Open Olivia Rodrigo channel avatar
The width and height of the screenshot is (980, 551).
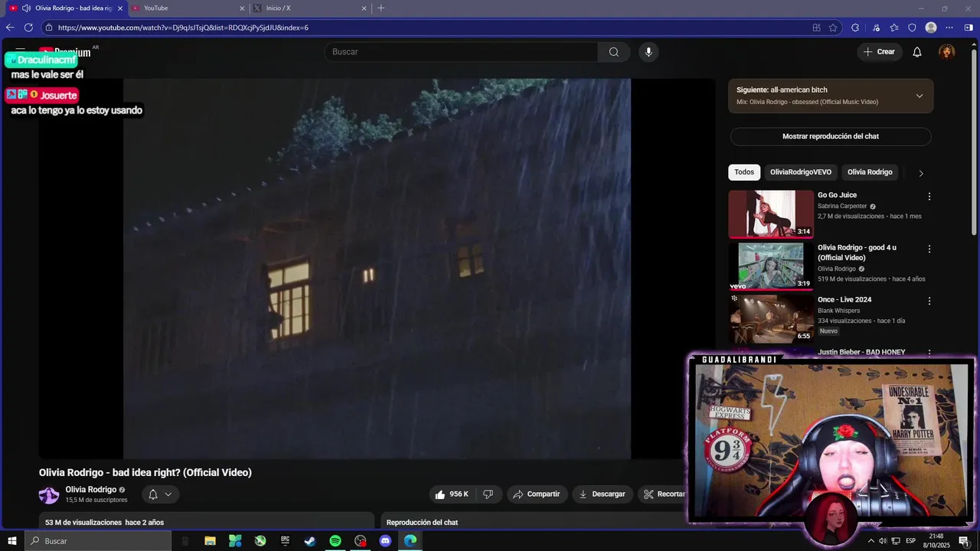(x=49, y=495)
